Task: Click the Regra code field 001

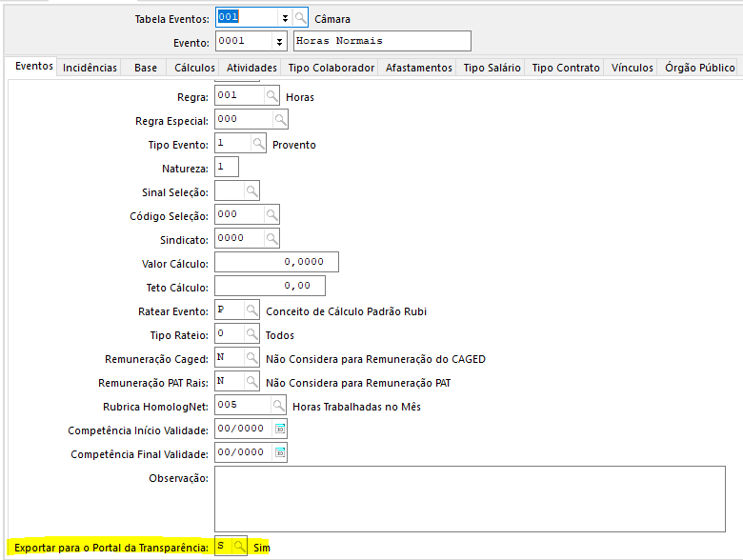Action: point(240,95)
